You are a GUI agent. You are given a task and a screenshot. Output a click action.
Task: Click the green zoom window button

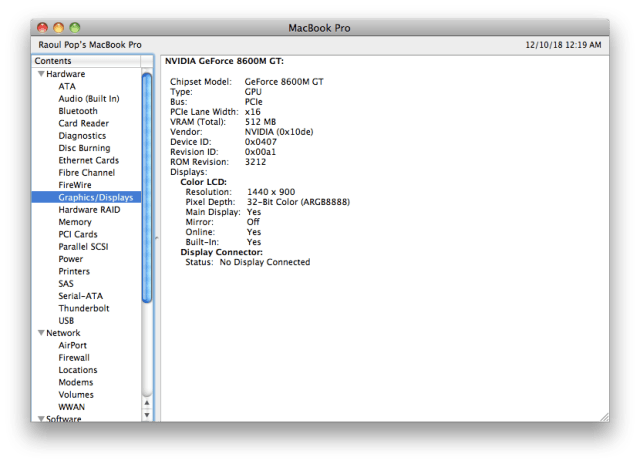click(x=76, y=27)
